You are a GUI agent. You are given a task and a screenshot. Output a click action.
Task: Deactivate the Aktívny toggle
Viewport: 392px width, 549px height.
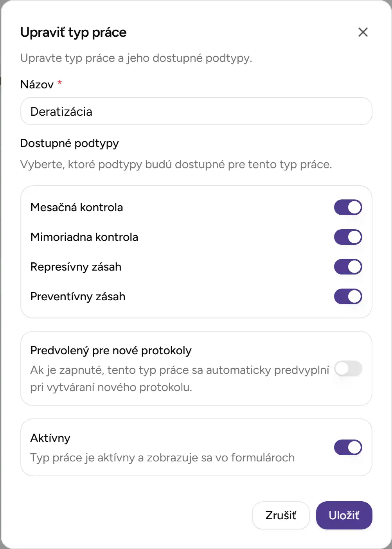pos(348,447)
